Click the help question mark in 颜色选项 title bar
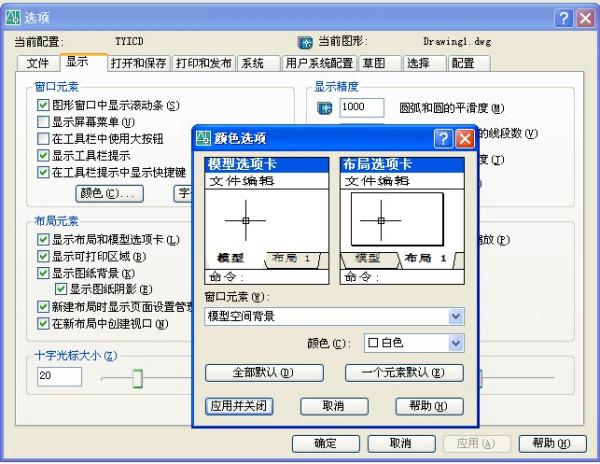Viewport: 600px width, 464px height. 443,138
